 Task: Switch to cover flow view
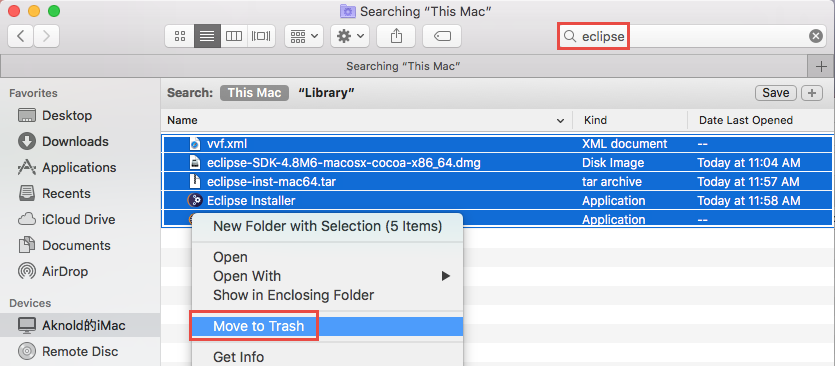[x=261, y=36]
